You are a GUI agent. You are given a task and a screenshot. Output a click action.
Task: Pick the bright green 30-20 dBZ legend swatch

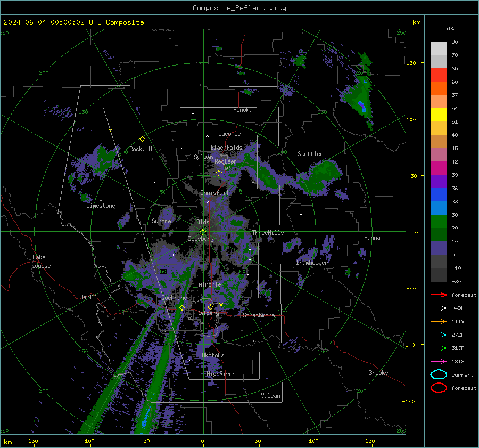click(439, 222)
